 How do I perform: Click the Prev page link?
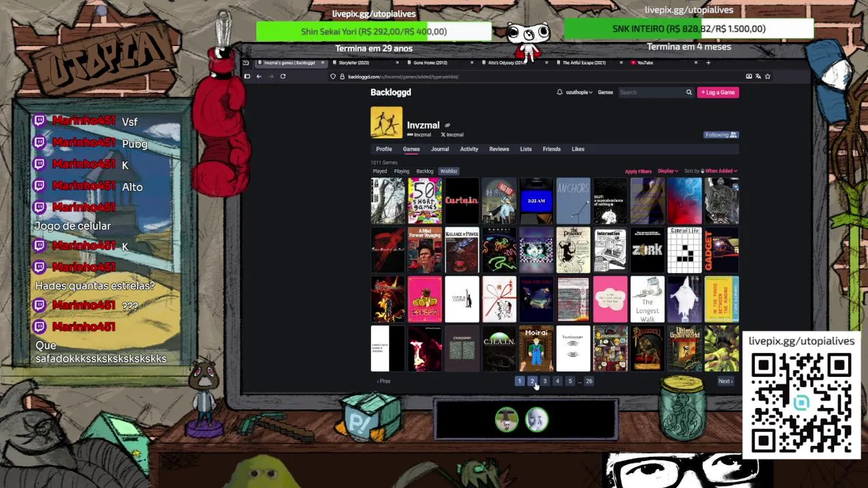[384, 381]
